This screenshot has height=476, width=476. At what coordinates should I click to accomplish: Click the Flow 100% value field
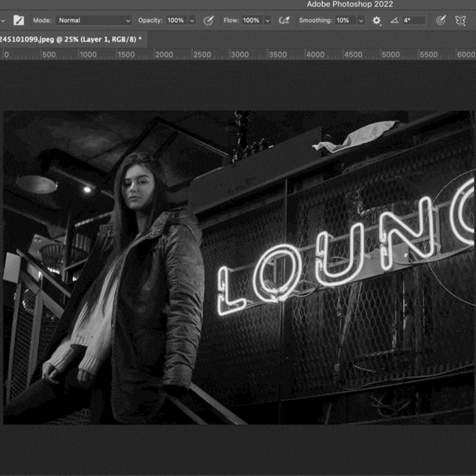click(x=252, y=20)
